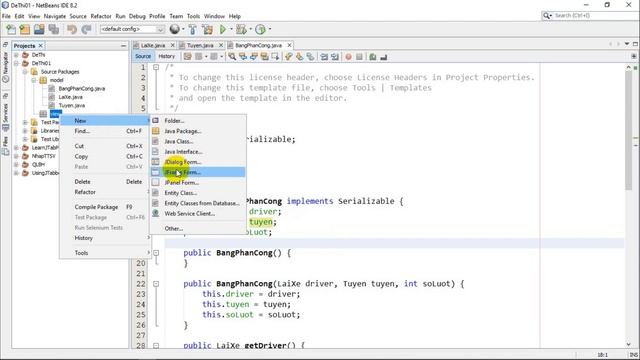
Task: Click the Last Edit icon in editor toolbar
Action: click(x=187, y=57)
